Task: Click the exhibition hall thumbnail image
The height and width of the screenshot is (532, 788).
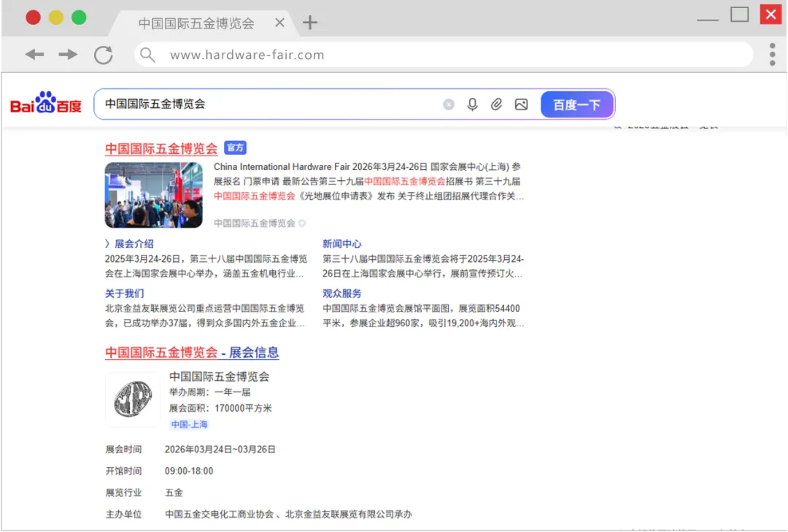Action: coord(153,195)
